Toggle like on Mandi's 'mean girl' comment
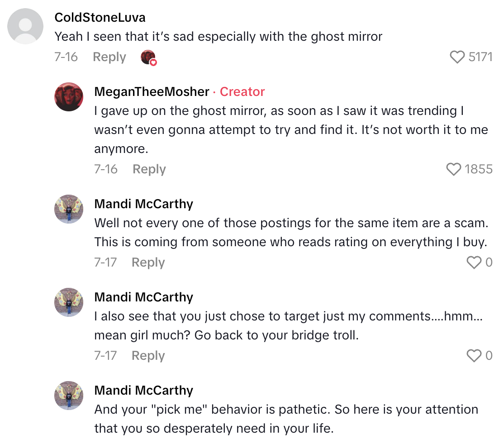 point(474,356)
